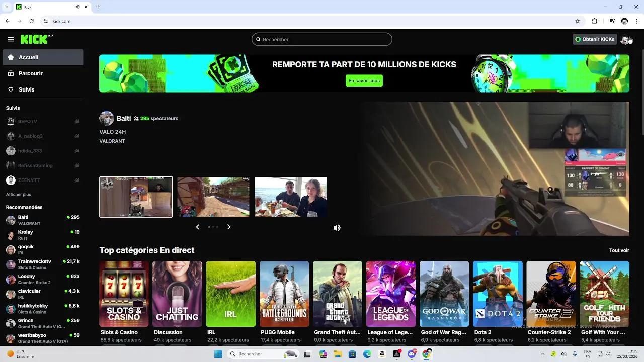Screen dimensions: 644x362
Task: Open the League of Legends category card
Action: tap(391, 294)
